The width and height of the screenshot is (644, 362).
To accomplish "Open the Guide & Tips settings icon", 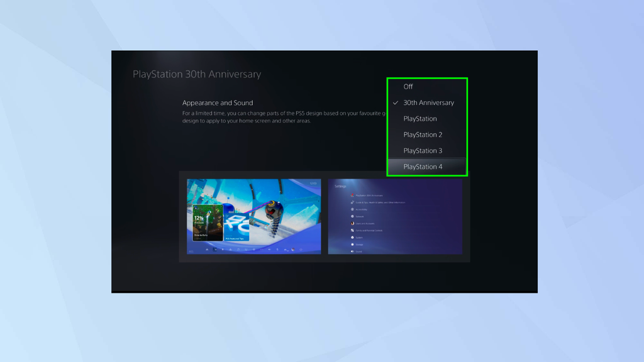I will (352, 202).
